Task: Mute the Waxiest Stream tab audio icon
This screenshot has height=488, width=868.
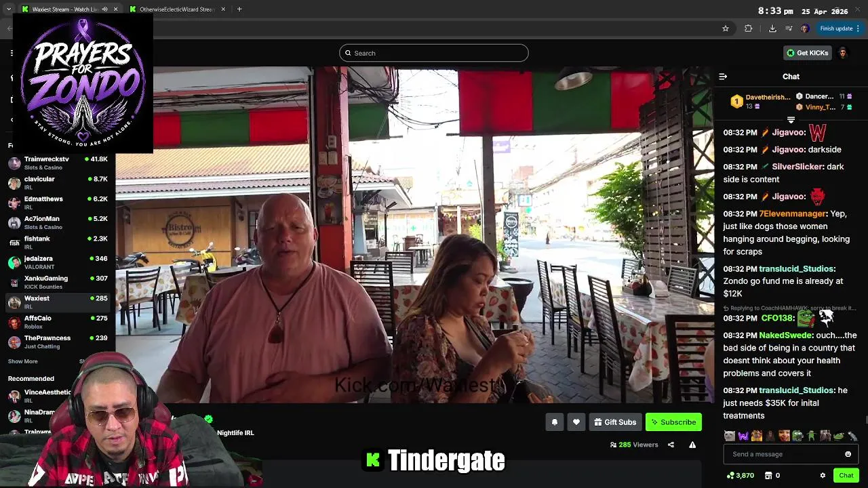Action: [104, 9]
